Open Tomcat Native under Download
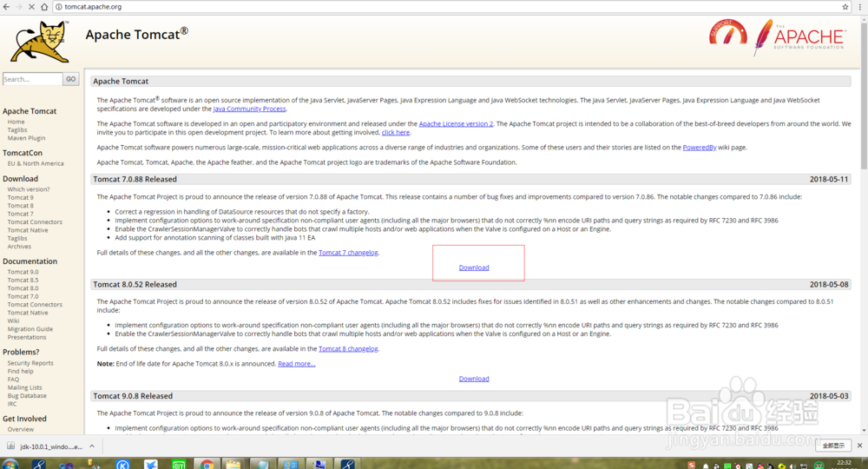 [x=28, y=230]
